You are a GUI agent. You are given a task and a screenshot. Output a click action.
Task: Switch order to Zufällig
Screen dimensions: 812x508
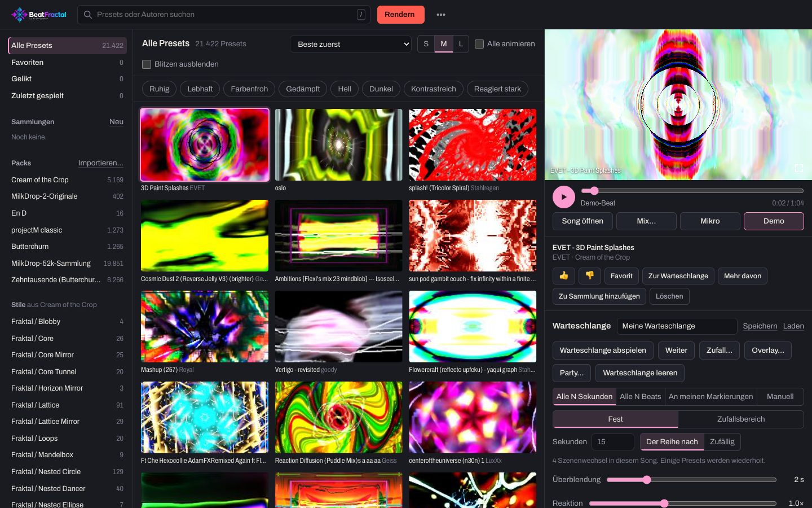click(x=722, y=442)
